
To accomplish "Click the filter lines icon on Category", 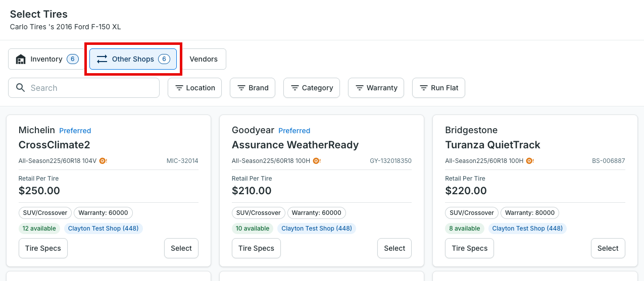I will tap(295, 88).
